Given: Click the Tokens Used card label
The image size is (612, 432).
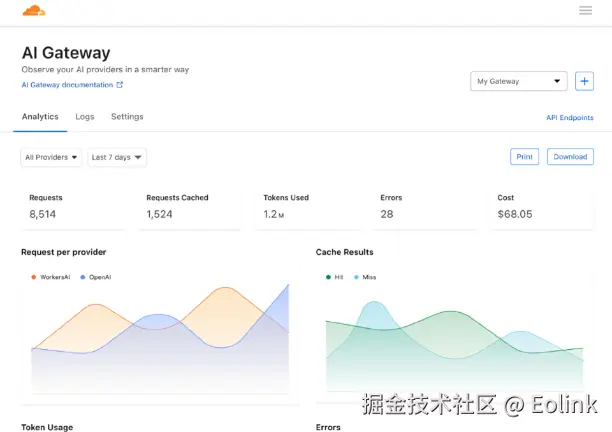Looking at the screenshot, I should pyautogui.click(x=286, y=197).
